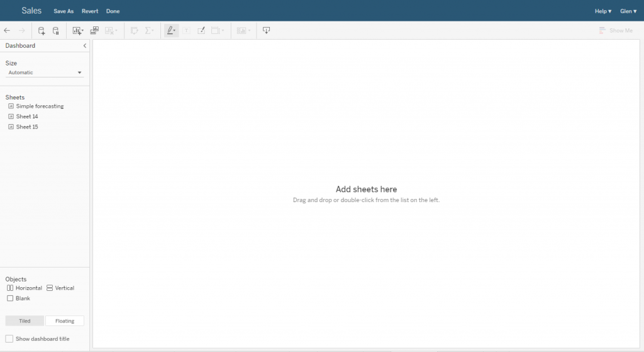Click the Undo back arrow
The width and height of the screenshot is (644, 352).
click(7, 30)
